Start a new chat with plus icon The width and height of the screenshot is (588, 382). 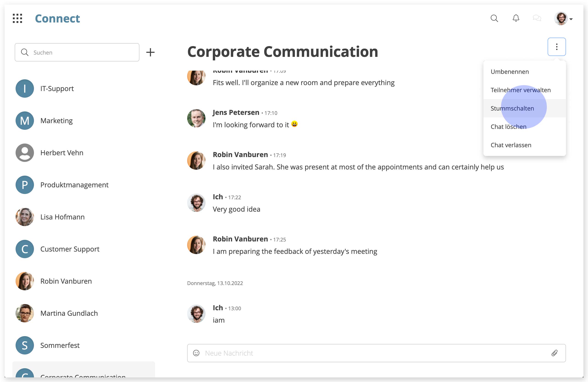(150, 52)
